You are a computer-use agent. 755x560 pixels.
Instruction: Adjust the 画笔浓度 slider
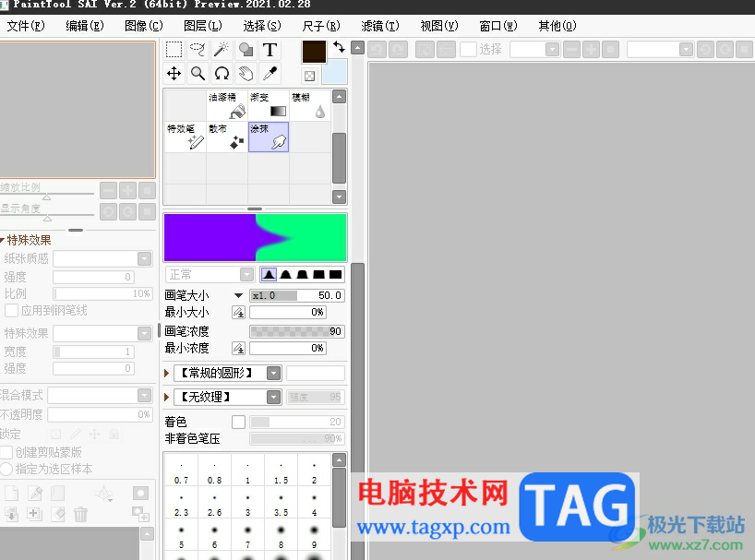pos(296,331)
